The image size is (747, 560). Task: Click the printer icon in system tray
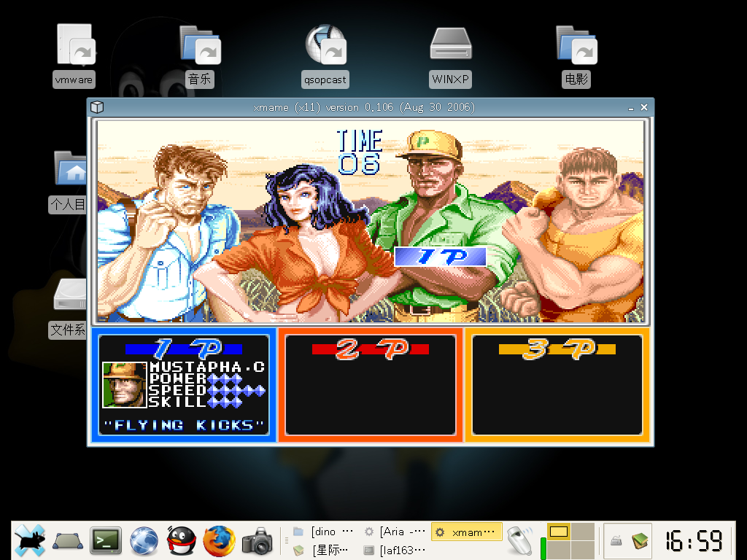point(616,540)
